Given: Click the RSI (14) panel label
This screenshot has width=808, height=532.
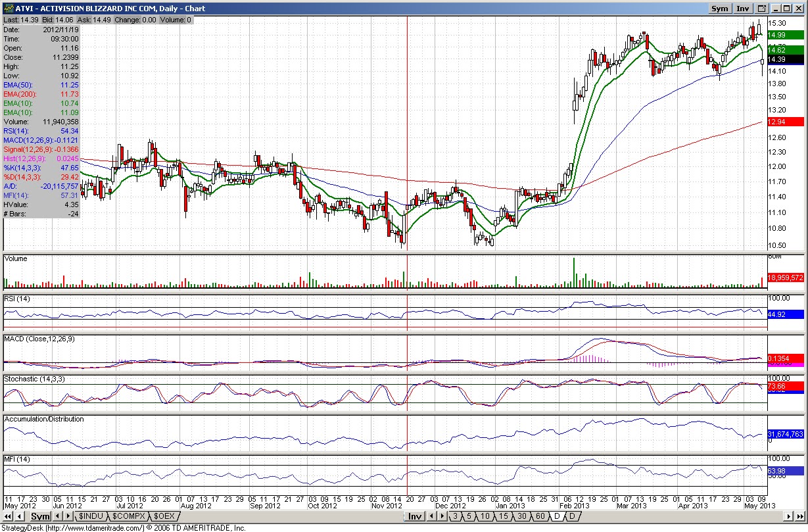Looking at the screenshot, I should 18,299.
